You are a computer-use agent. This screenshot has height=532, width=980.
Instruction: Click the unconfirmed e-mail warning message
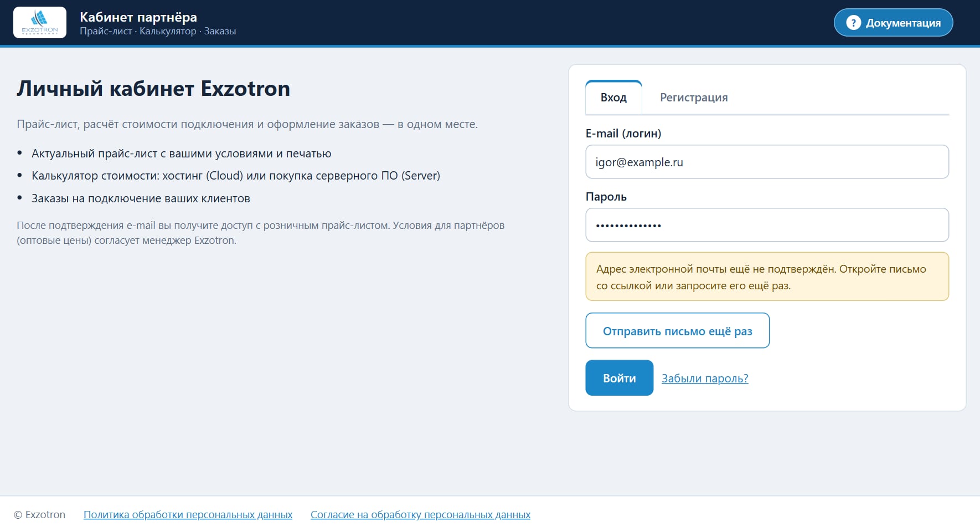(x=767, y=277)
